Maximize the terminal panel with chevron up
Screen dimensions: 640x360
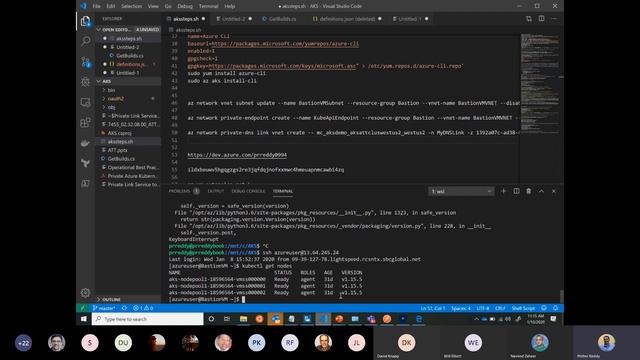point(541,191)
